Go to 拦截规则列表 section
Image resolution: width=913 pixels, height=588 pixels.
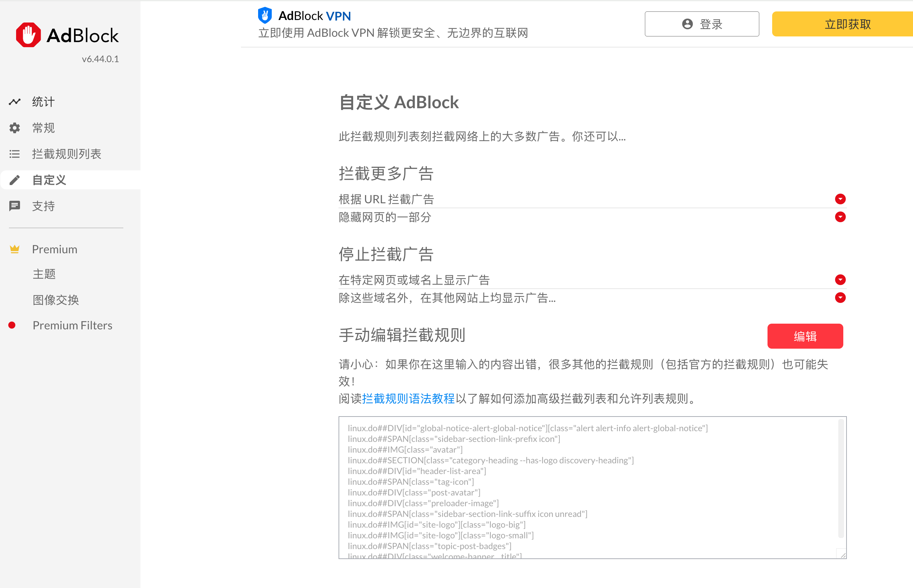pos(66,154)
